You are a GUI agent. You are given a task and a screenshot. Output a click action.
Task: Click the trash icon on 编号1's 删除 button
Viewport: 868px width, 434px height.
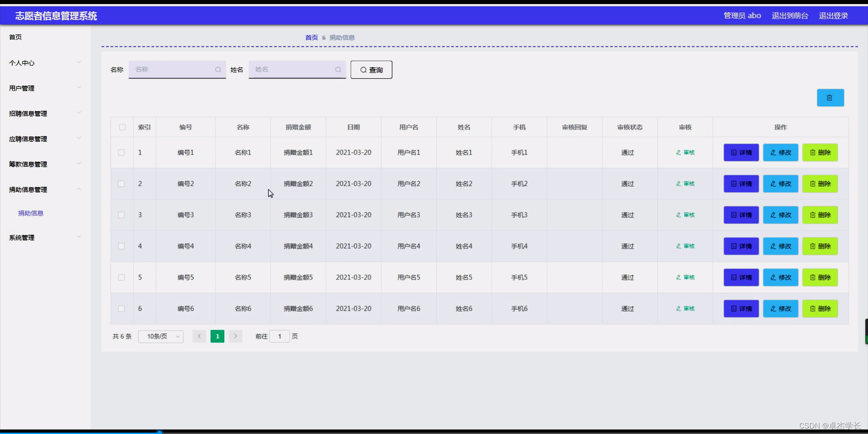click(812, 152)
